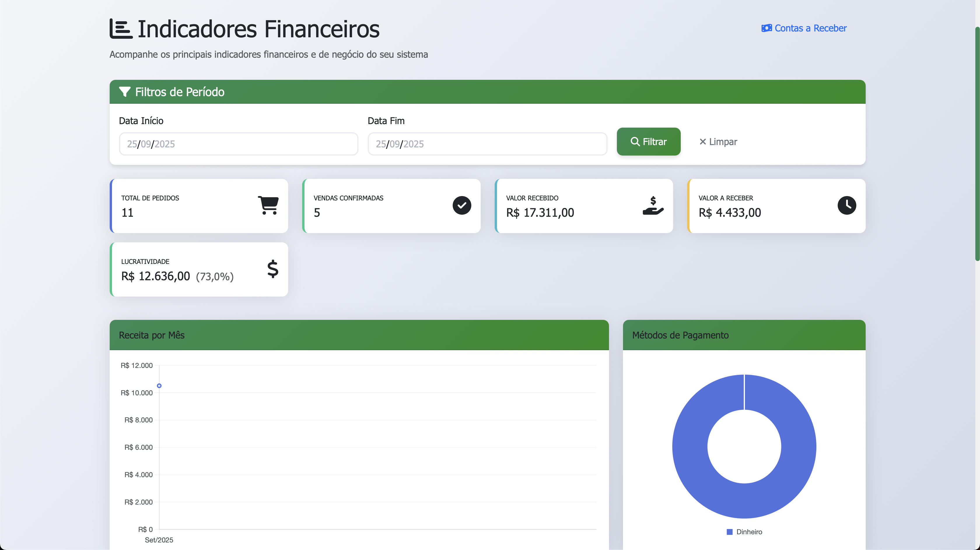Select the month field in Data Início input
This screenshot has width=980, height=550.
[146, 144]
